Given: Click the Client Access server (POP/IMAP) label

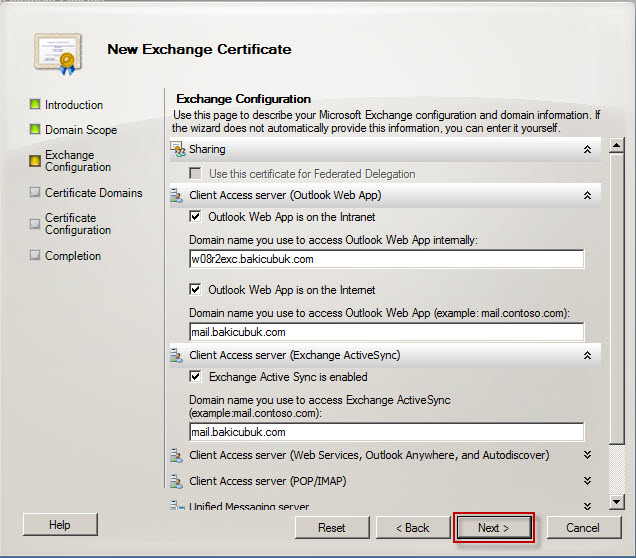Looking at the screenshot, I should 268,481.
